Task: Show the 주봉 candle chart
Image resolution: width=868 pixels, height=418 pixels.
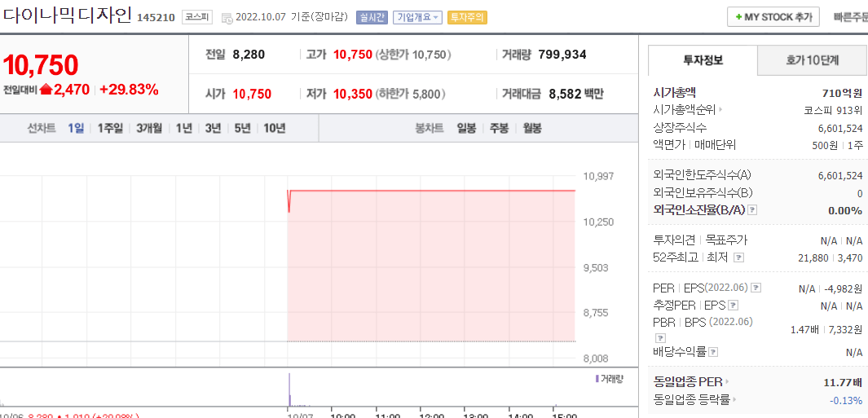Action: (x=499, y=129)
